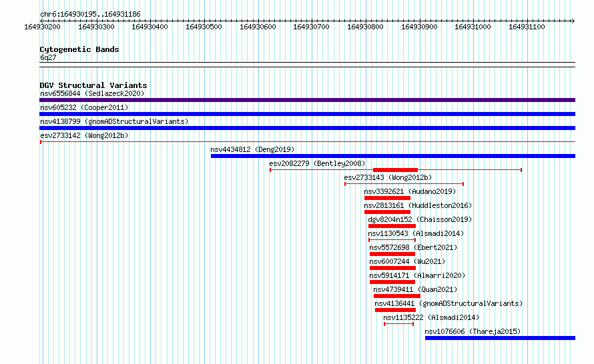Click ruler position 164930500
The height and width of the screenshot is (364, 594).
[204, 27]
